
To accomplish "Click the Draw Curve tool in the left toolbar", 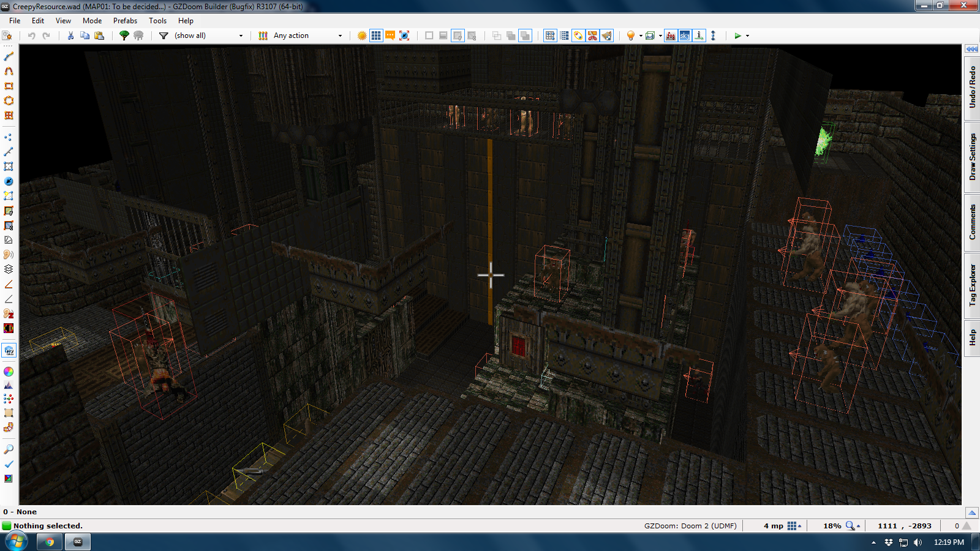I will tap(9, 71).
